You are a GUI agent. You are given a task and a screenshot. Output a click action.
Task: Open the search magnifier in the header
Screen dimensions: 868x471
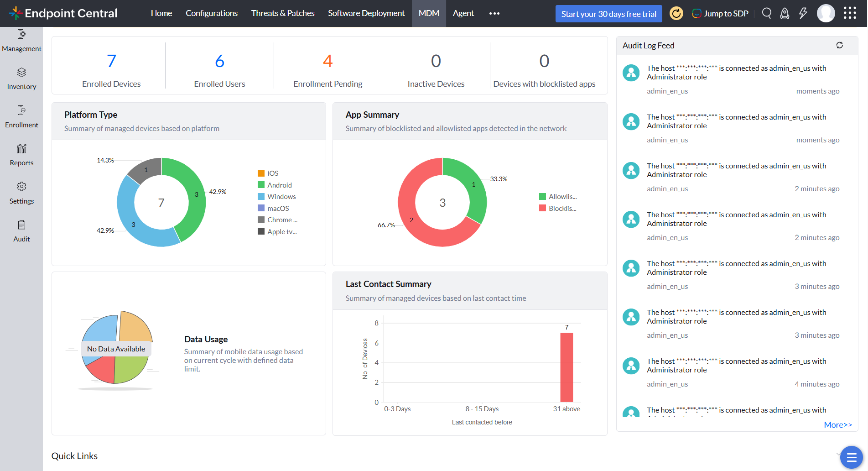[767, 13]
